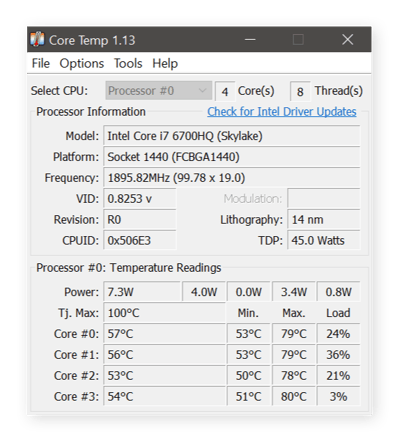Maximize the Core Temp window
The image size is (400, 441).
tap(298, 39)
